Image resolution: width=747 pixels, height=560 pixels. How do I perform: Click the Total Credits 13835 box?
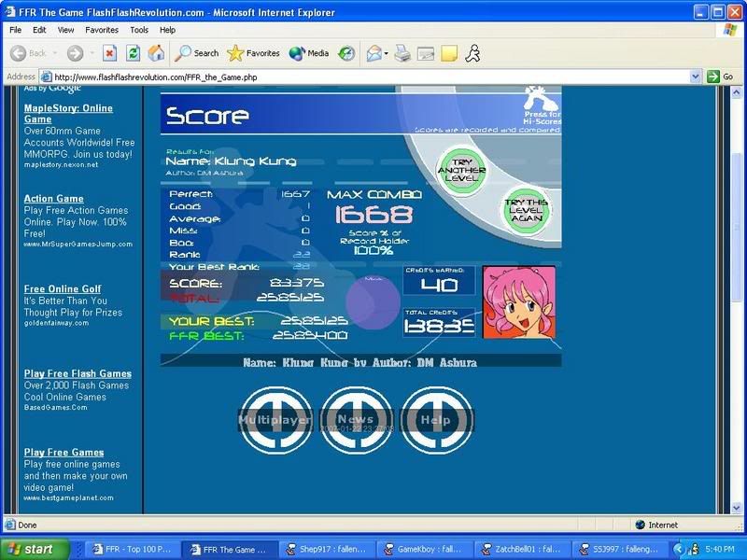[439, 322]
